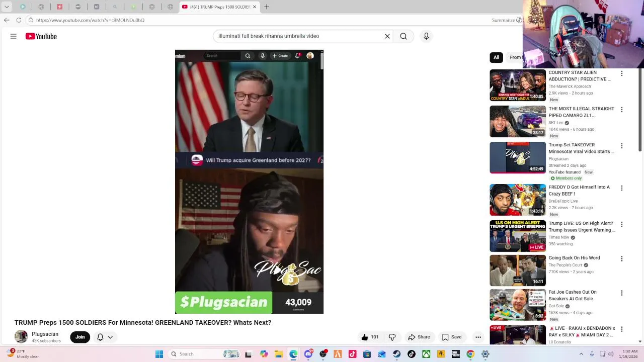Open FREDDY D Crazy BEEF title
The height and width of the screenshot is (362, 644).
pyautogui.click(x=579, y=190)
